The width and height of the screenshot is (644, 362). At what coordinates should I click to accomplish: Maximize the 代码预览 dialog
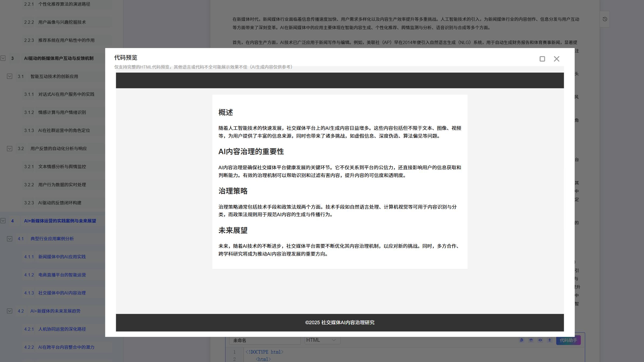pos(542,59)
